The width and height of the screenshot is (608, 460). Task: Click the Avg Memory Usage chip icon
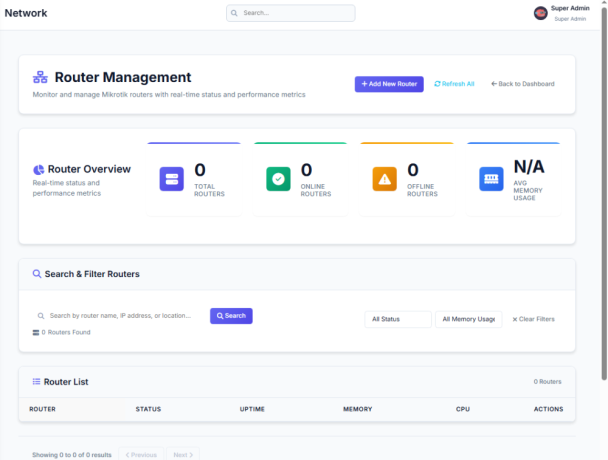tap(491, 179)
